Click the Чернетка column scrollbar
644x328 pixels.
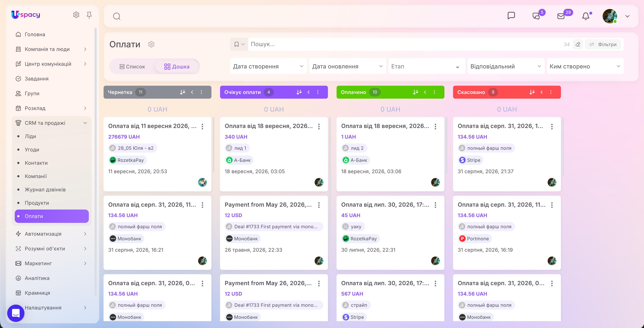pos(213,145)
